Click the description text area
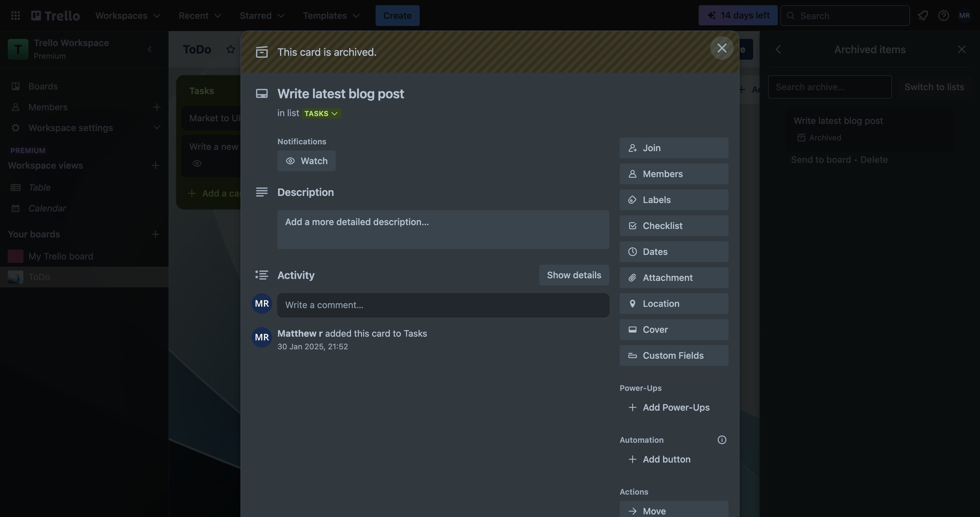 point(443,230)
